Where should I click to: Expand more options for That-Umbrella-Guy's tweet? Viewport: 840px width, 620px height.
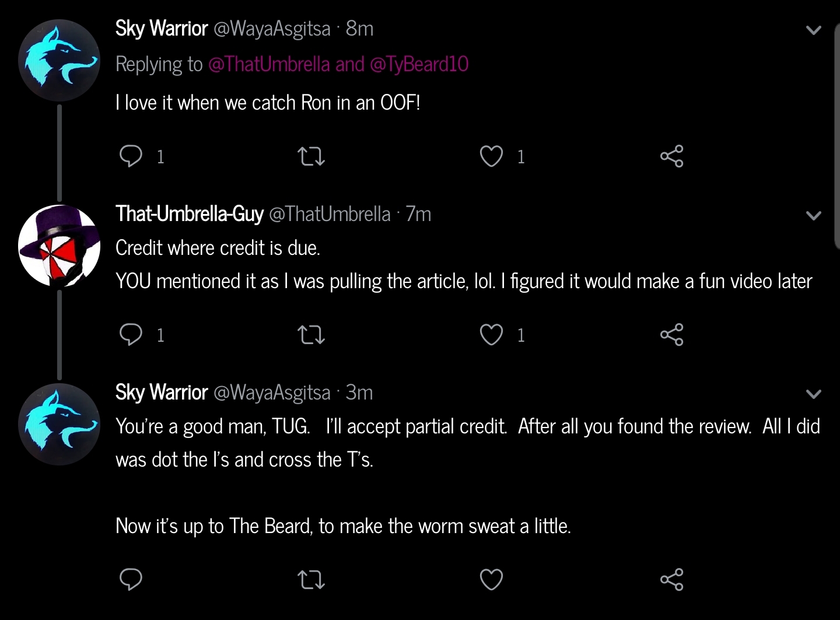[814, 216]
